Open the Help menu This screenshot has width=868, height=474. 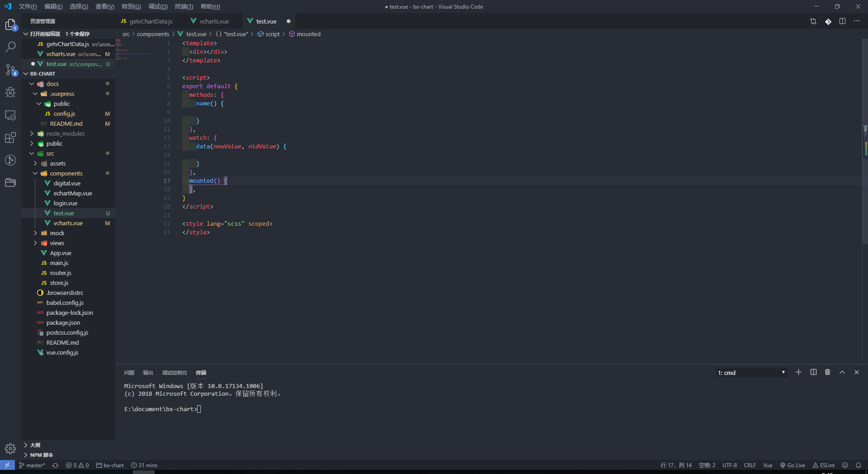point(210,6)
